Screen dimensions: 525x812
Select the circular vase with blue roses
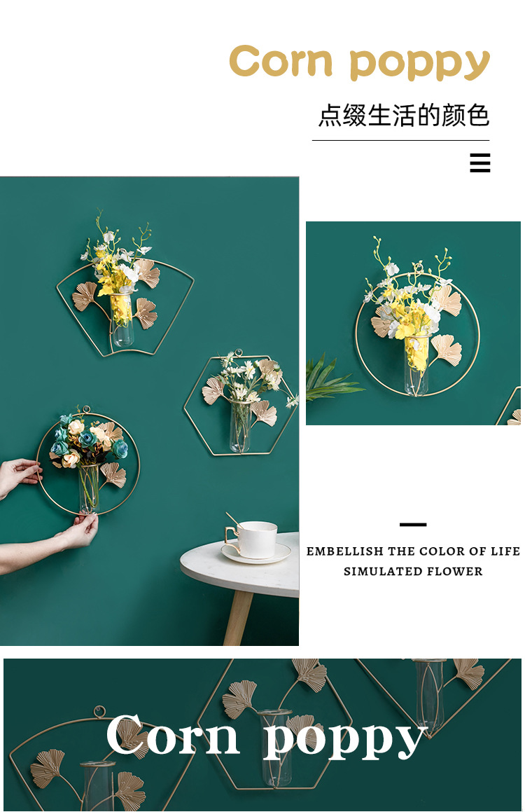[88, 461]
